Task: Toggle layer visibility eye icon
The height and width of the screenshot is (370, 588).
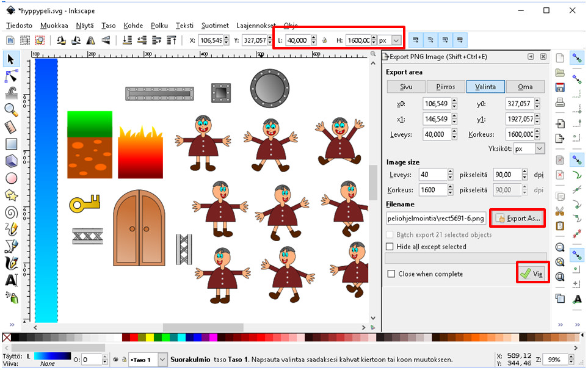Action: click(114, 360)
